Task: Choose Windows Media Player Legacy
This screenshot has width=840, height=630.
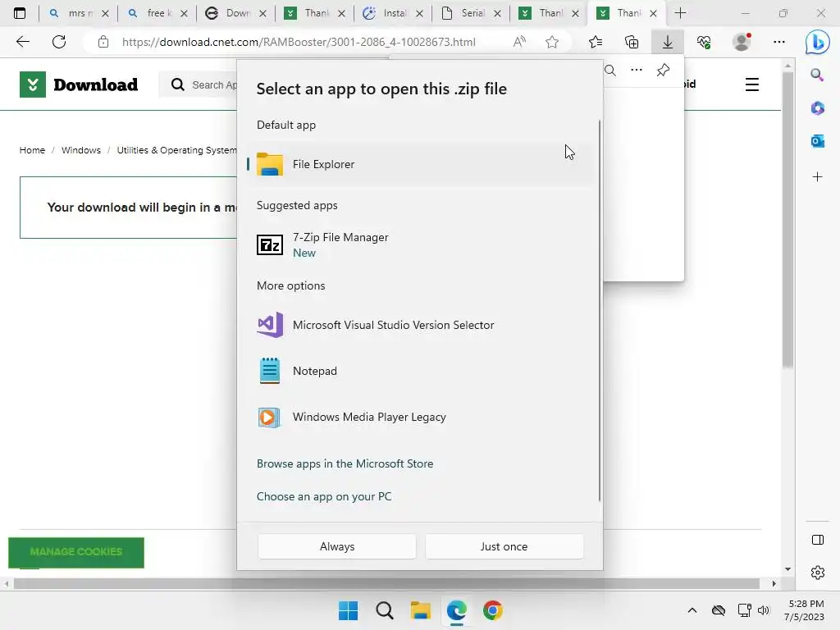Action: tap(420, 417)
